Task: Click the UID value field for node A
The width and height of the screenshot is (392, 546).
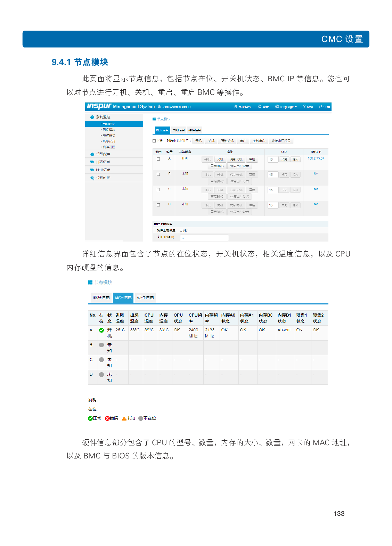Action: point(273,160)
